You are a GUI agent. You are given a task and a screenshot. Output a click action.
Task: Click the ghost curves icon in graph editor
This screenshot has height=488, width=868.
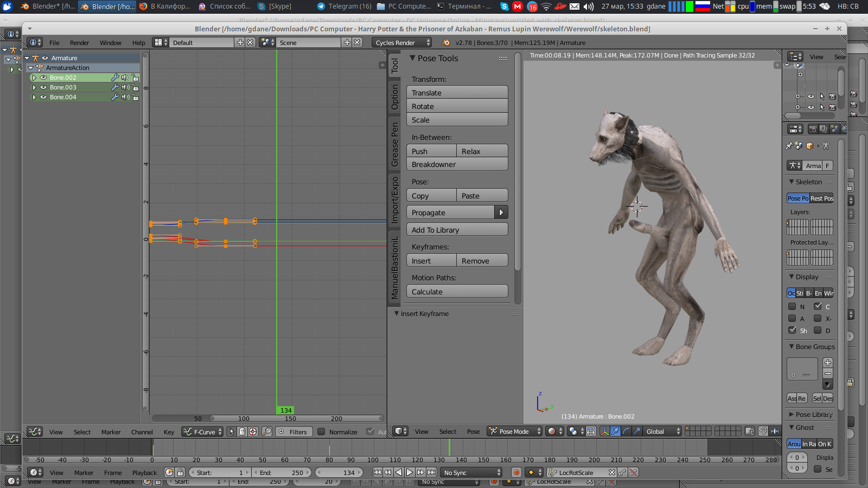(242, 432)
